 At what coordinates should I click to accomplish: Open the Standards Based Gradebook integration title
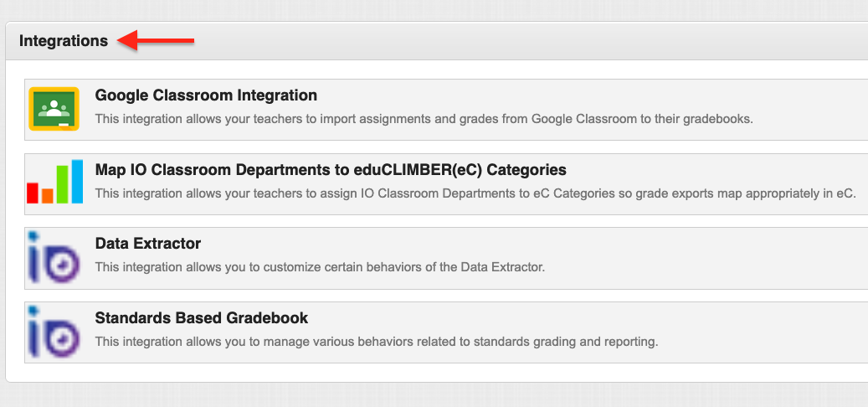tap(202, 318)
